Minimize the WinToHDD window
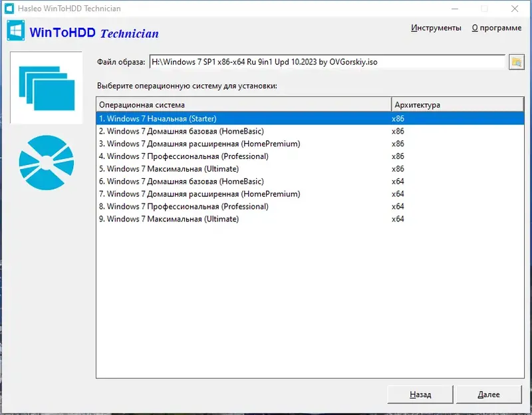Screen dimensions: 532x415 (455, 9)
